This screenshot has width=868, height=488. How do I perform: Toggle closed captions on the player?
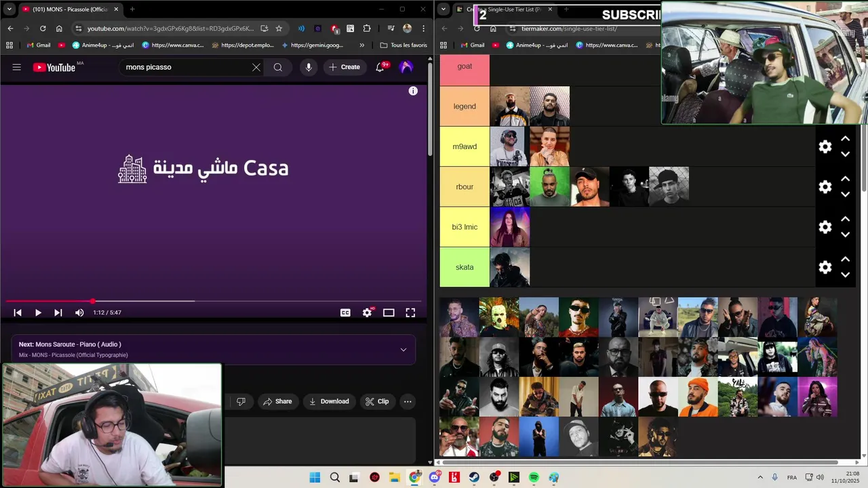click(345, 312)
